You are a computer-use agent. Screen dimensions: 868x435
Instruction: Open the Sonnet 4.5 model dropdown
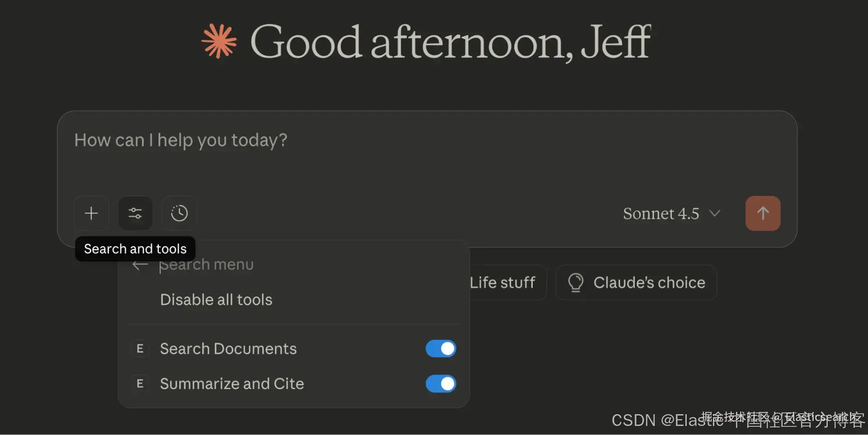[660, 213]
